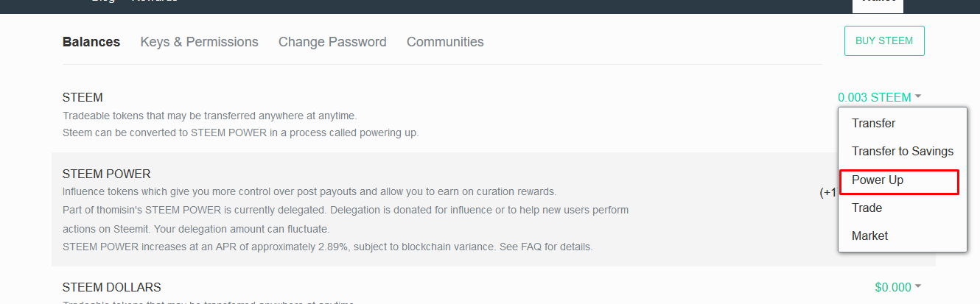The width and height of the screenshot is (980, 304).
Task: Select Transfer from the STEEM menu
Action: pyautogui.click(x=873, y=124)
